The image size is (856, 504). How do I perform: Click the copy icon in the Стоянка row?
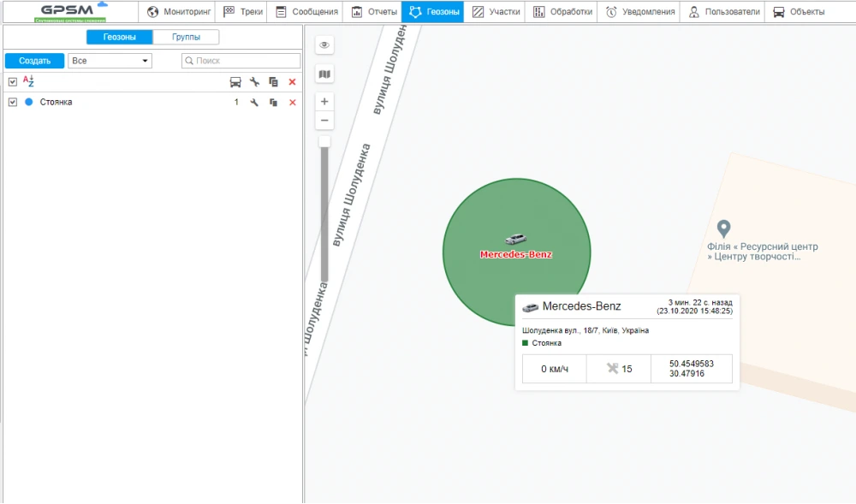click(273, 103)
